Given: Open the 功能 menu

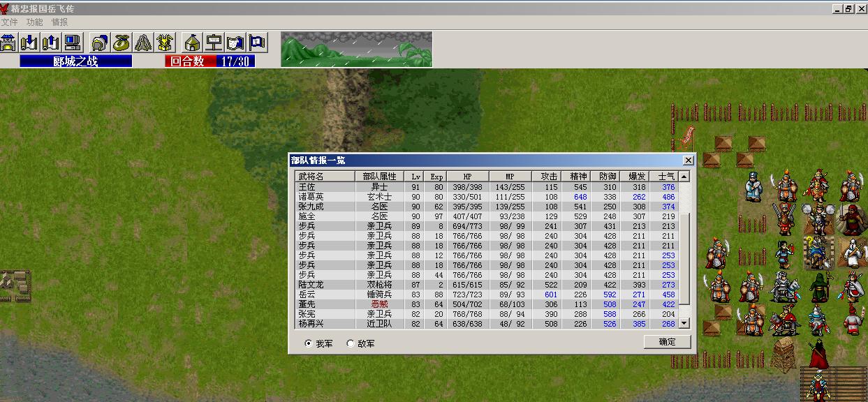Looking at the screenshot, I should pyautogui.click(x=34, y=22).
